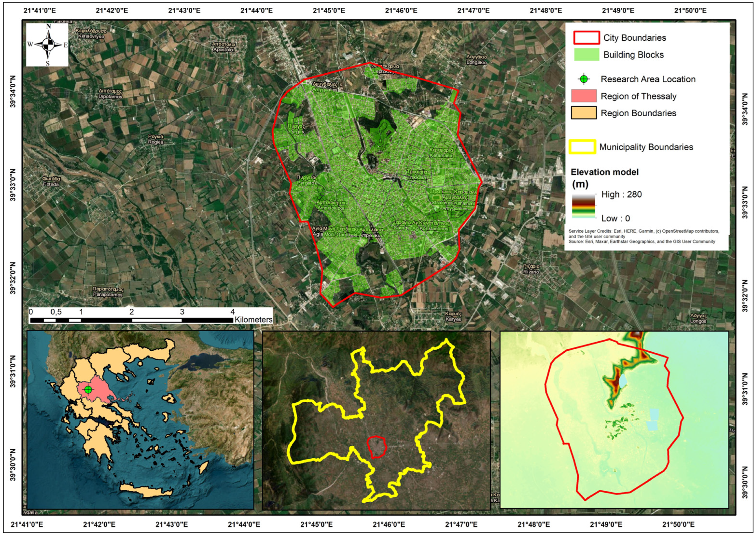The width and height of the screenshot is (756, 536).
Task: Click the green crosshair marker on Greece map
Action: [88, 390]
